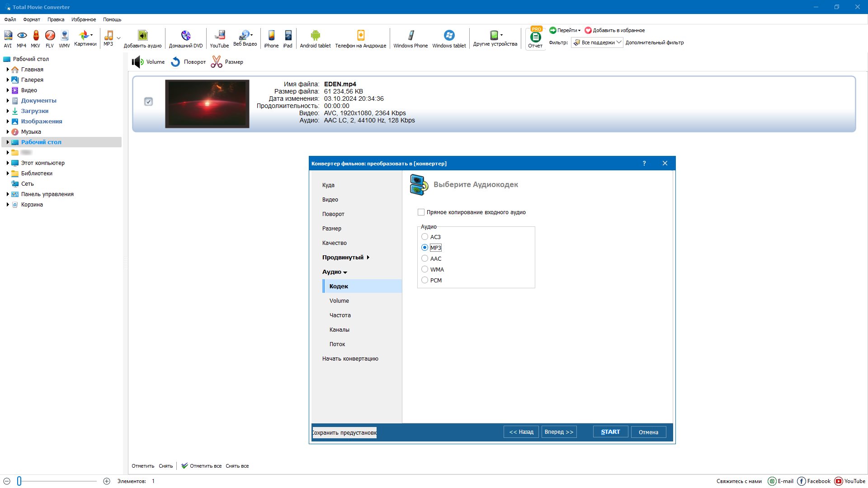Expand the Продвинутый section in dialog
The width and height of the screenshot is (868, 488).
coord(346,258)
